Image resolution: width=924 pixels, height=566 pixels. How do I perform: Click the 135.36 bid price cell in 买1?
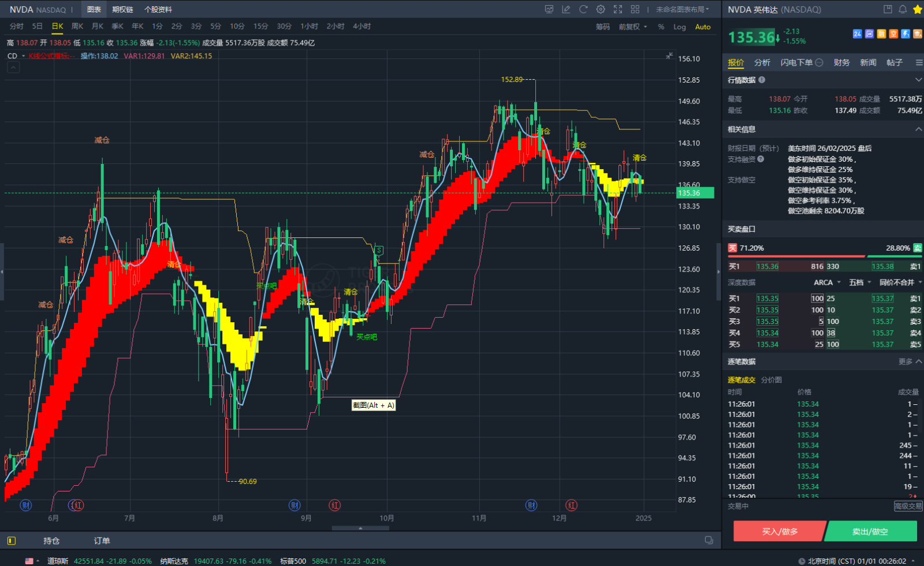tap(767, 266)
